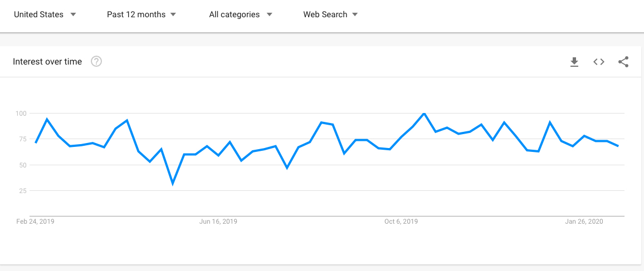644x271 pixels.
Task: Click the Oct 6, 2019 axis label
Action: [x=401, y=221]
